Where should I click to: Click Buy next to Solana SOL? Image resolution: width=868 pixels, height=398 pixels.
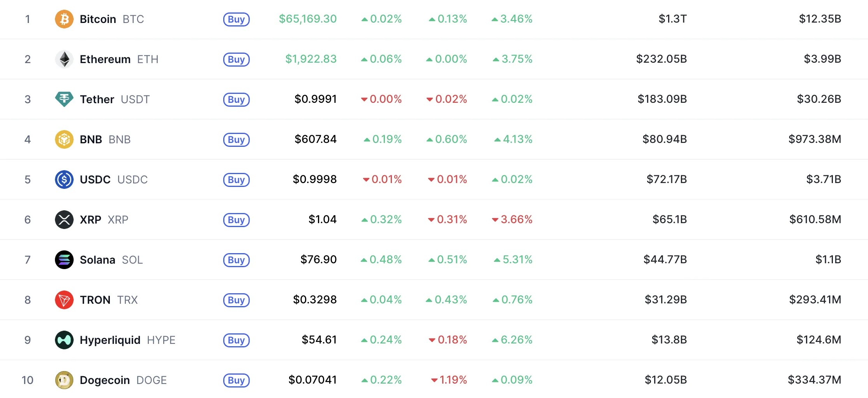(236, 260)
